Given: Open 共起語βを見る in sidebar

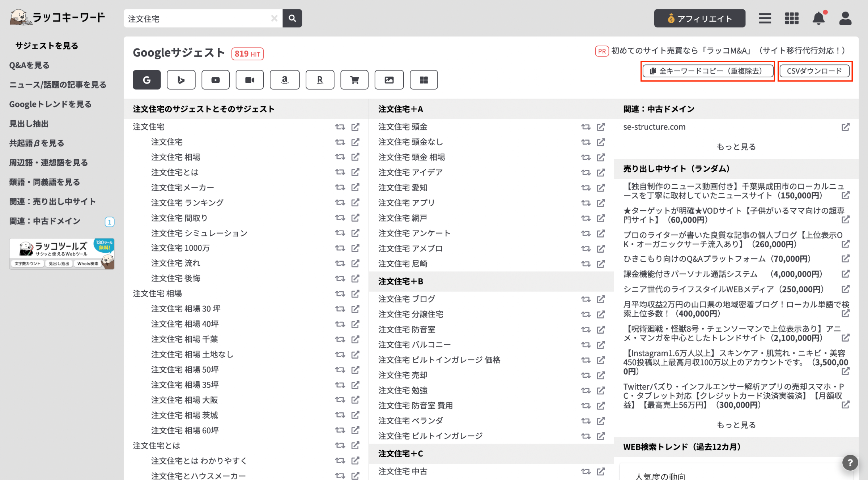Looking at the screenshot, I should pos(37,143).
